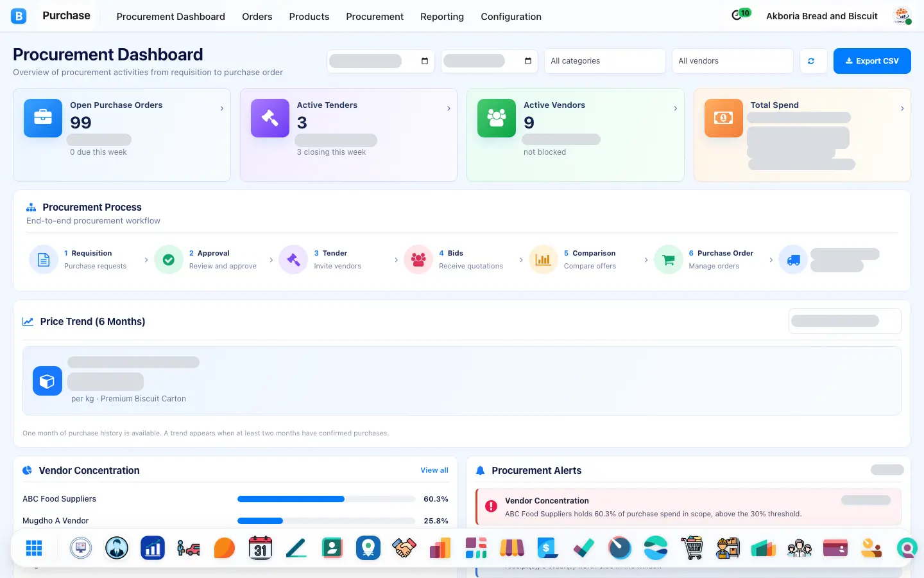This screenshot has width=924, height=578.
Task: Open the Orders menu
Action: 257,17
